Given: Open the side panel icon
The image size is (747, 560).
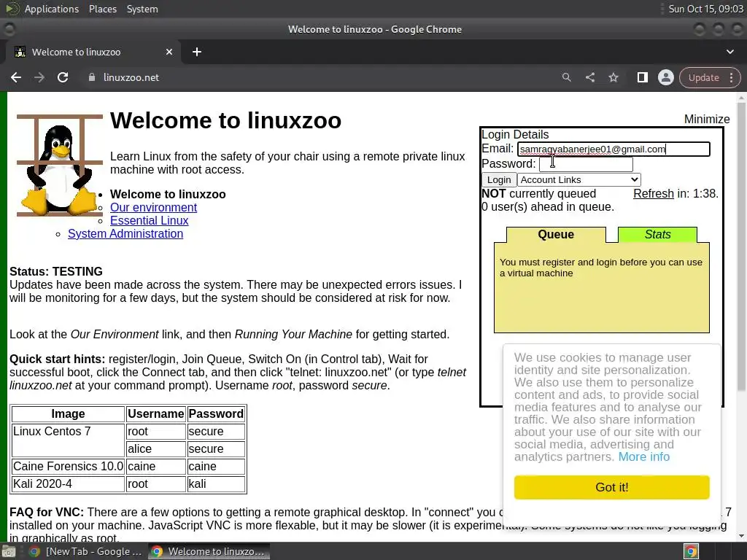Looking at the screenshot, I should [642, 77].
